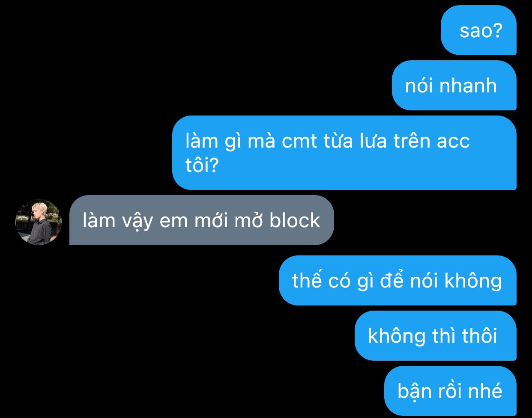Click the word 'bận' in the bottom bubble
This screenshot has width=532, height=418.
coord(412,391)
